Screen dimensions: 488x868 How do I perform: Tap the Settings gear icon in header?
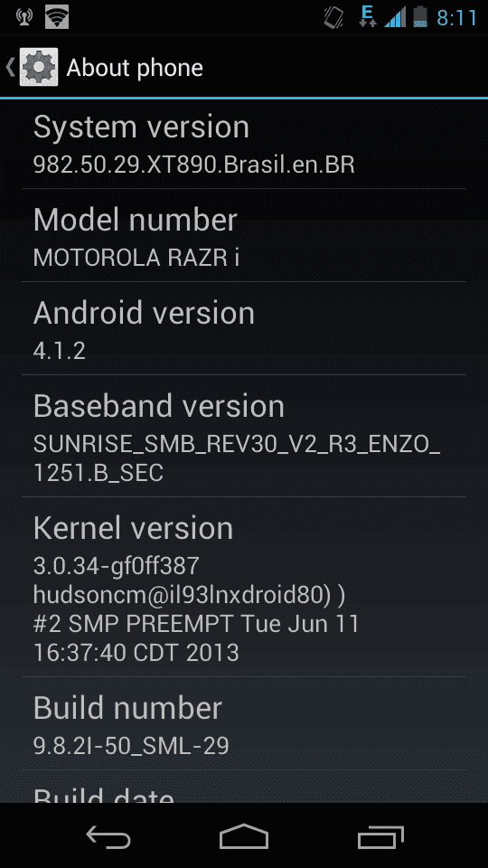tap(39, 67)
